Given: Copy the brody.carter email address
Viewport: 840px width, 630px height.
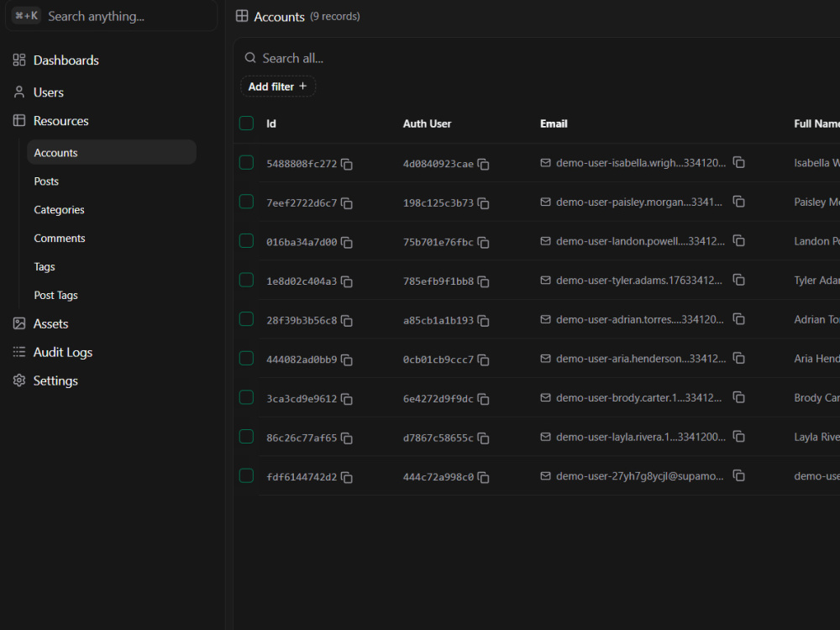Looking at the screenshot, I should point(738,397).
